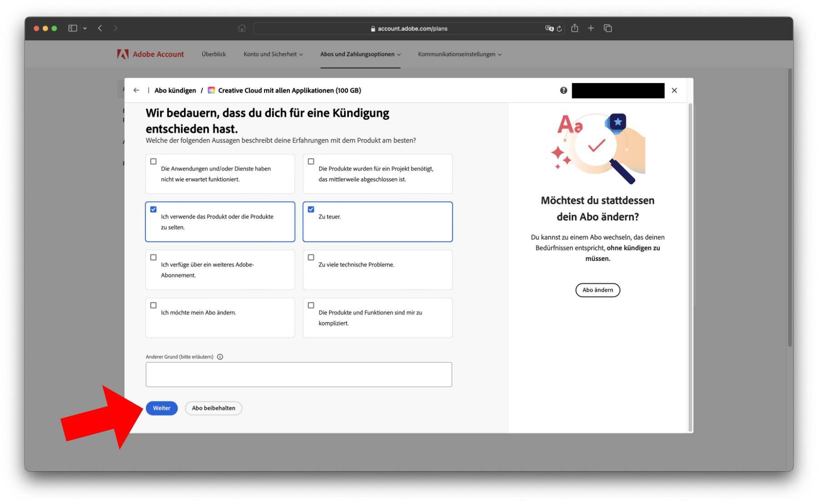Go to the Überblick tab
This screenshot has width=818, height=504.
(x=214, y=54)
